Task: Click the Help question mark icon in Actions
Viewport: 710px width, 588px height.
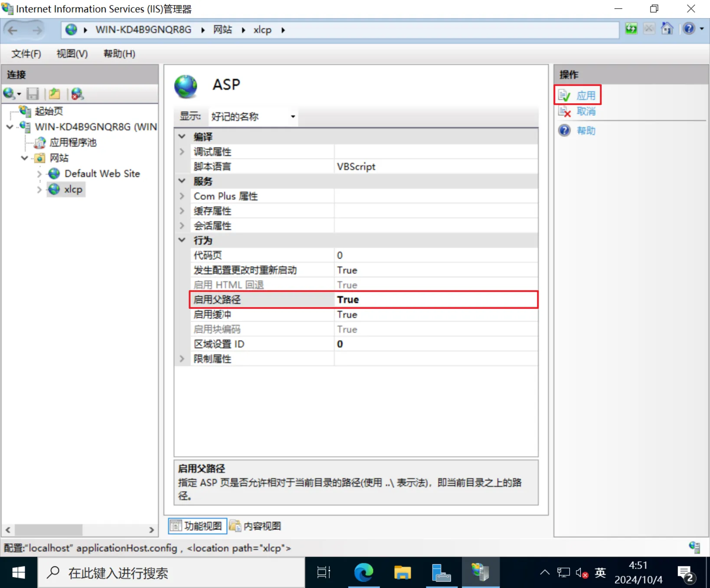Action: pos(564,130)
